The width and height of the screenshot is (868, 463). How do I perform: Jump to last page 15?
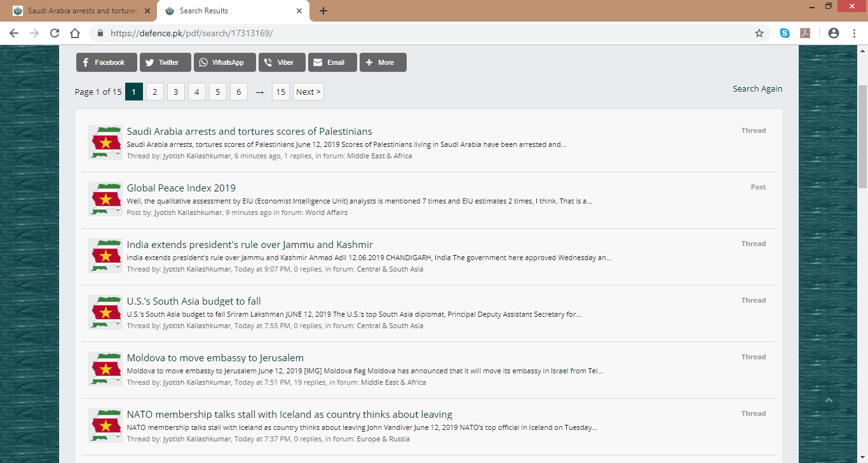tap(280, 92)
